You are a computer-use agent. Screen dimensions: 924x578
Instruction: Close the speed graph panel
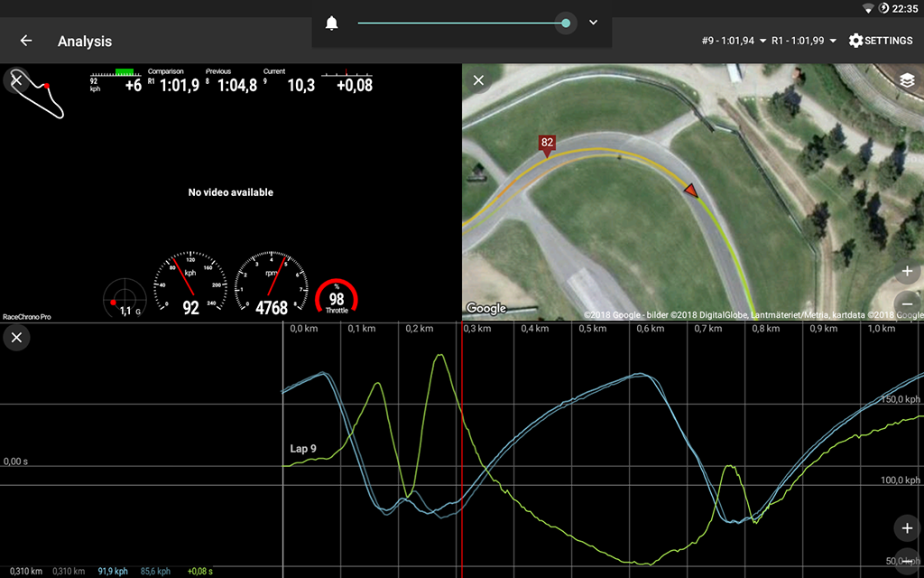[16, 338]
